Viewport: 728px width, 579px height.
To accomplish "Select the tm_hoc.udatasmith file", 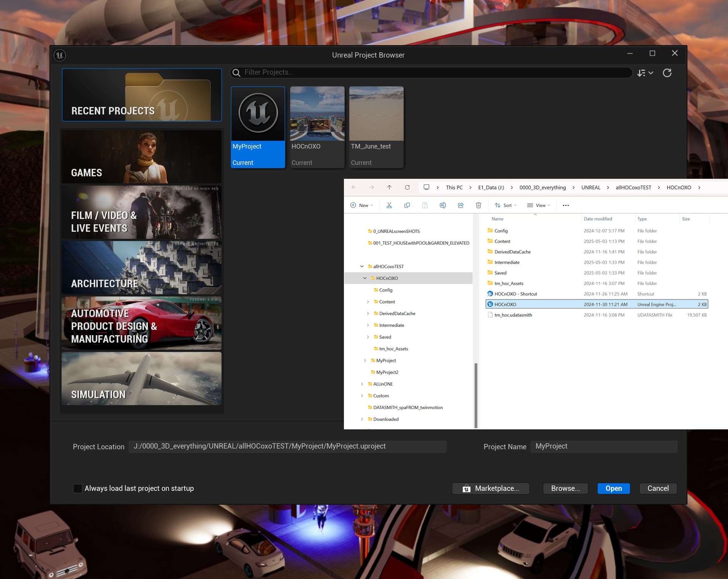I will (x=597, y=315).
